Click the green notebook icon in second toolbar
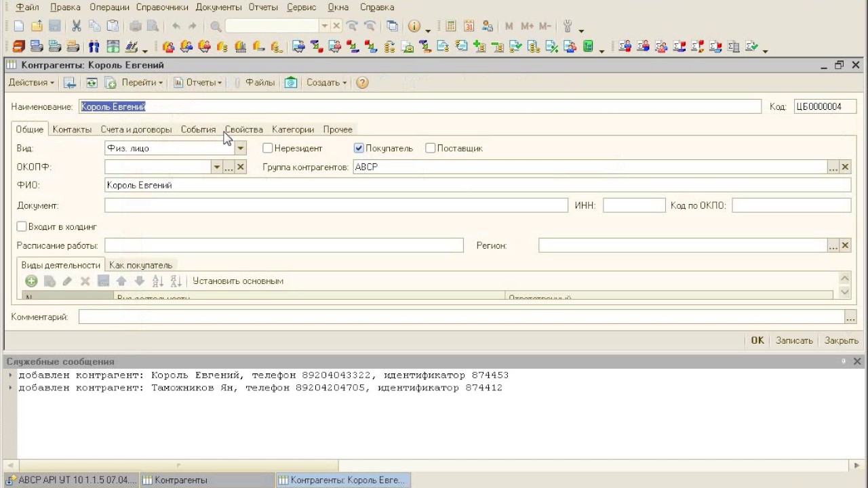 pyautogui.click(x=588, y=47)
